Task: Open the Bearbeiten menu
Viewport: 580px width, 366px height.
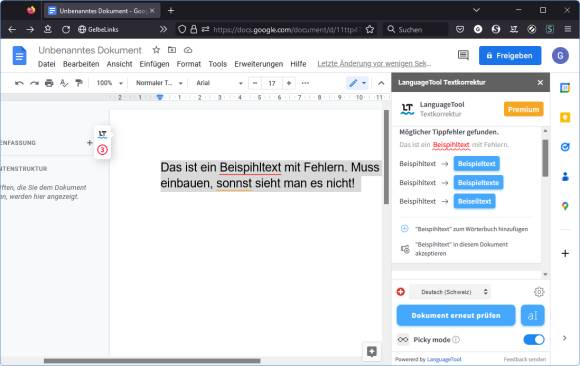Action: click(x=81, y=64)
